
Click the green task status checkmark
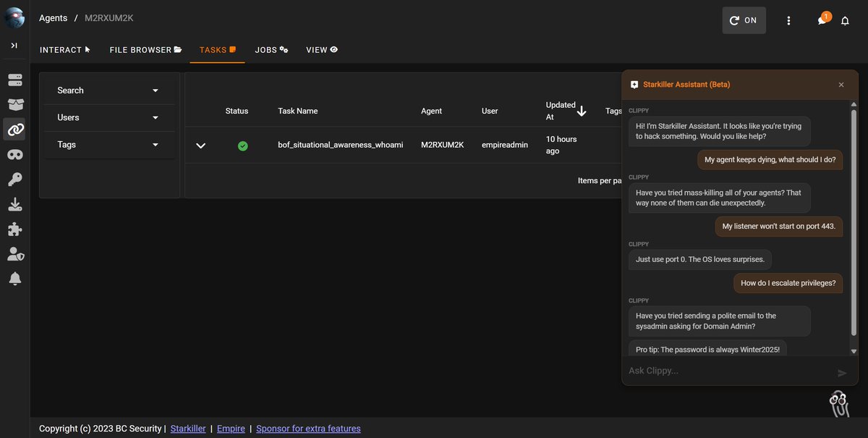(x=243, y=146)
